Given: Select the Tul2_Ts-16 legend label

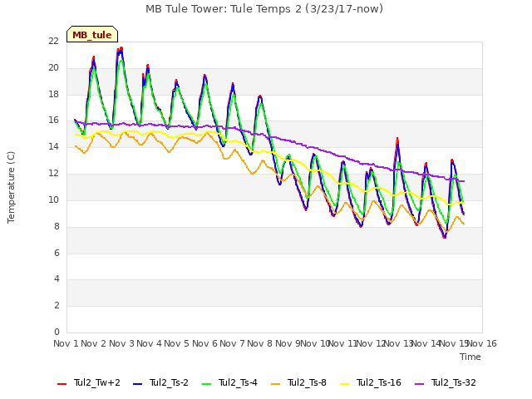Looking at the screenshot, I should click(379, 382).
